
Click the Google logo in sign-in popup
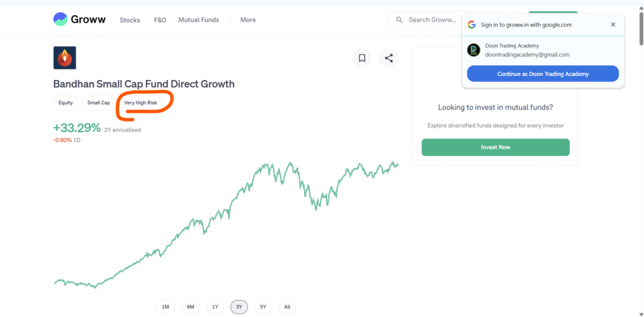[x=472, y=25]
